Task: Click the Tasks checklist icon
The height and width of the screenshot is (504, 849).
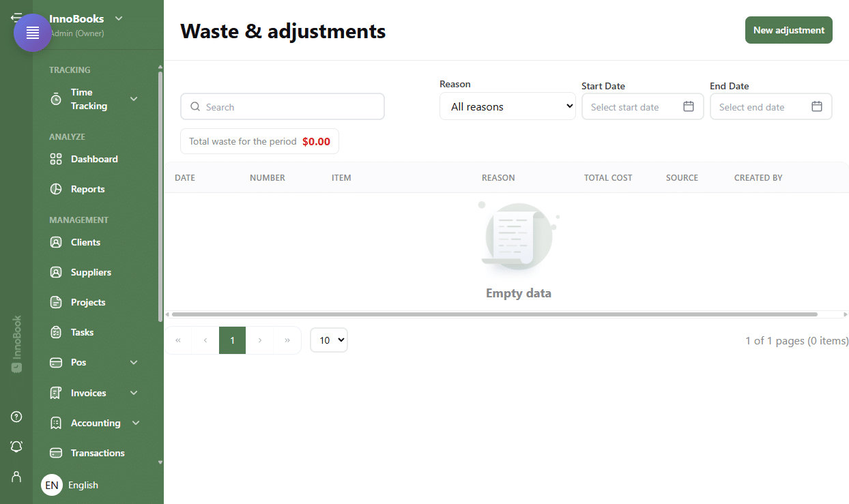Action: 56,332
